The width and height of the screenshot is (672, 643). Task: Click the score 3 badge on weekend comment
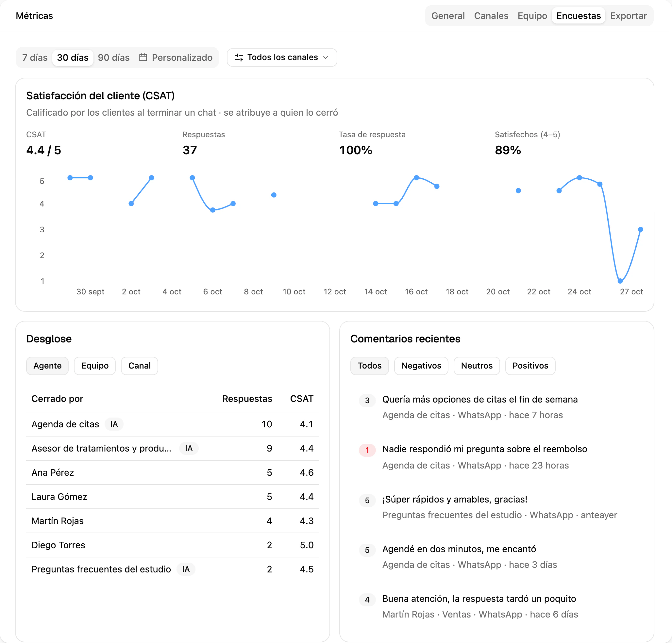[367, 400]
